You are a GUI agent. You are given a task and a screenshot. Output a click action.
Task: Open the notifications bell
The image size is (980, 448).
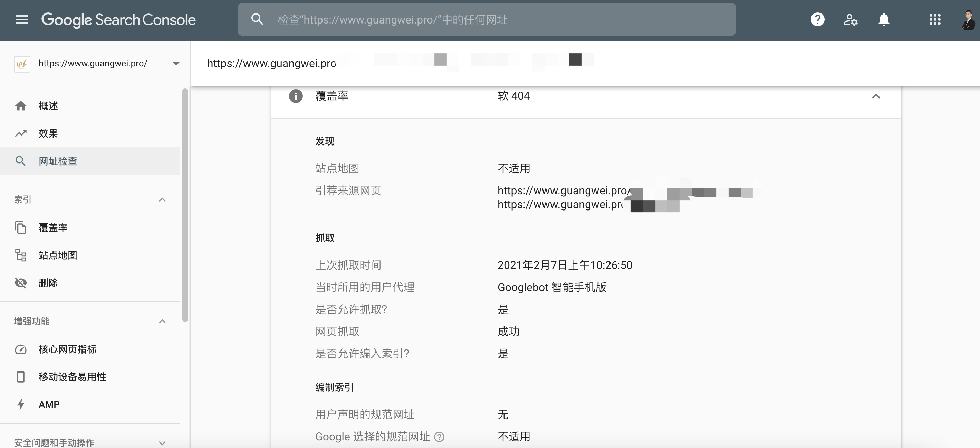[x=884, y=19]
